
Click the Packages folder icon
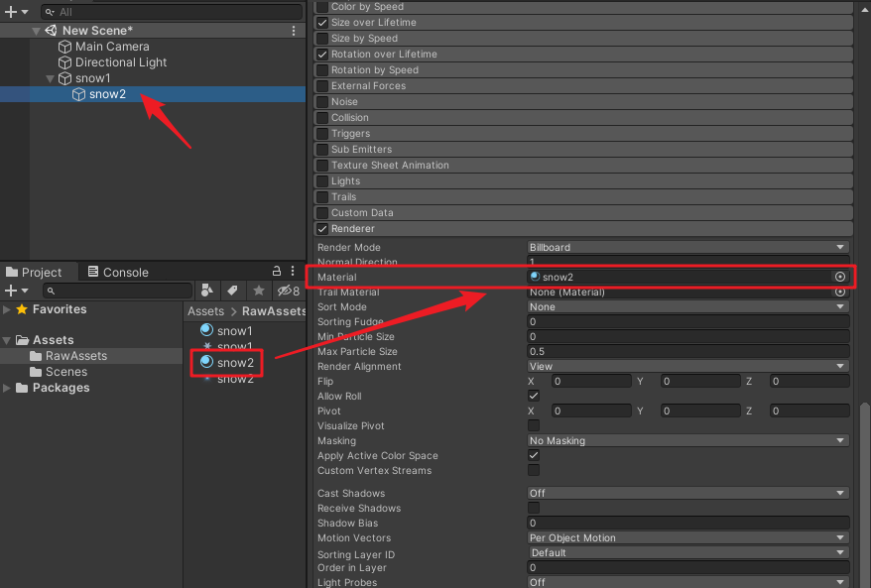(x=22, y=388)
